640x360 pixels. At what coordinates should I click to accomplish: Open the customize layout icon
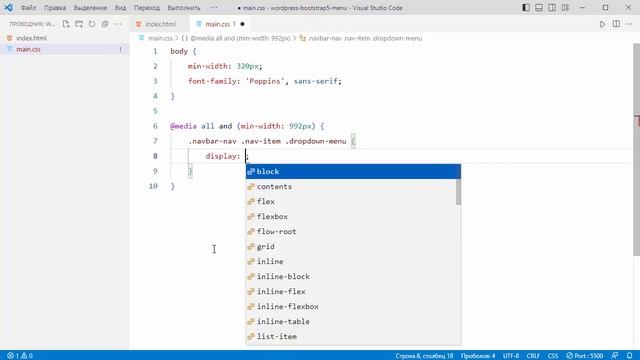click(x=565, y=8)
